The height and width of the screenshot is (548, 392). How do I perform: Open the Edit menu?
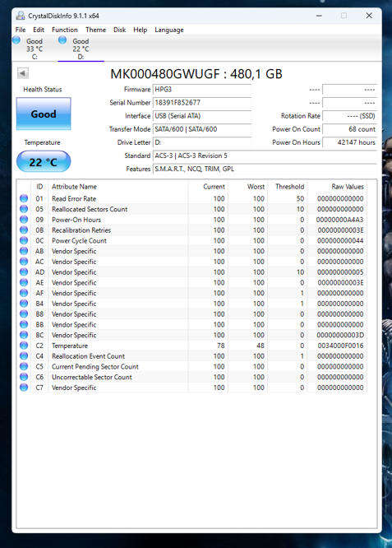(x=39, y=30)
